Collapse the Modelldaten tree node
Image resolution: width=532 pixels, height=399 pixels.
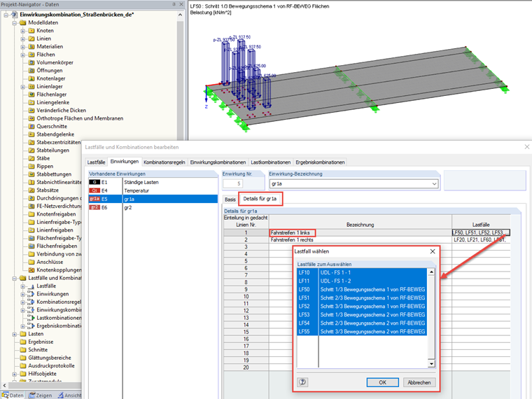point(14,22)
